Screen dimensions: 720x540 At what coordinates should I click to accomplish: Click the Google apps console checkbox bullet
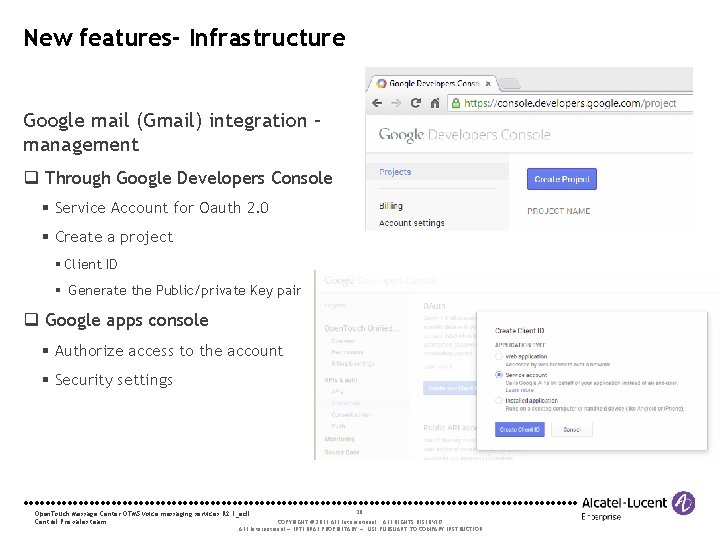click(31, 319)
